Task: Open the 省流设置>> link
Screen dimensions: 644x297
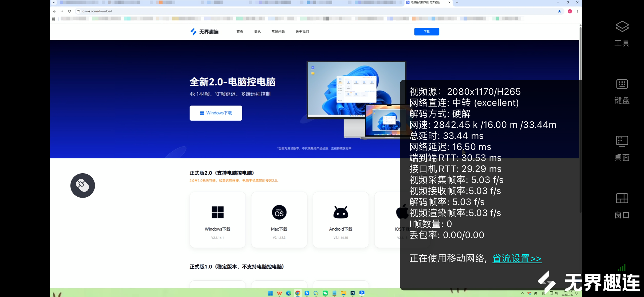Action: (x=517, y=259)
